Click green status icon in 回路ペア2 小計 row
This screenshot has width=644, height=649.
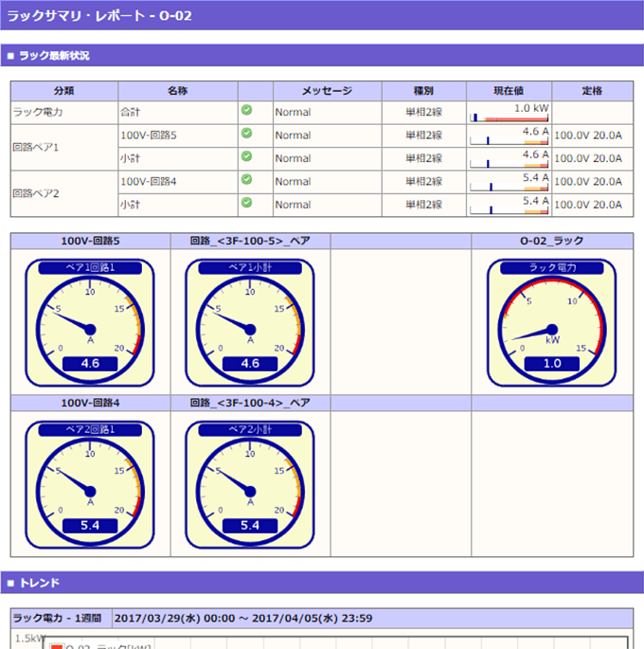pyautogui.click(x=246, y=203)
